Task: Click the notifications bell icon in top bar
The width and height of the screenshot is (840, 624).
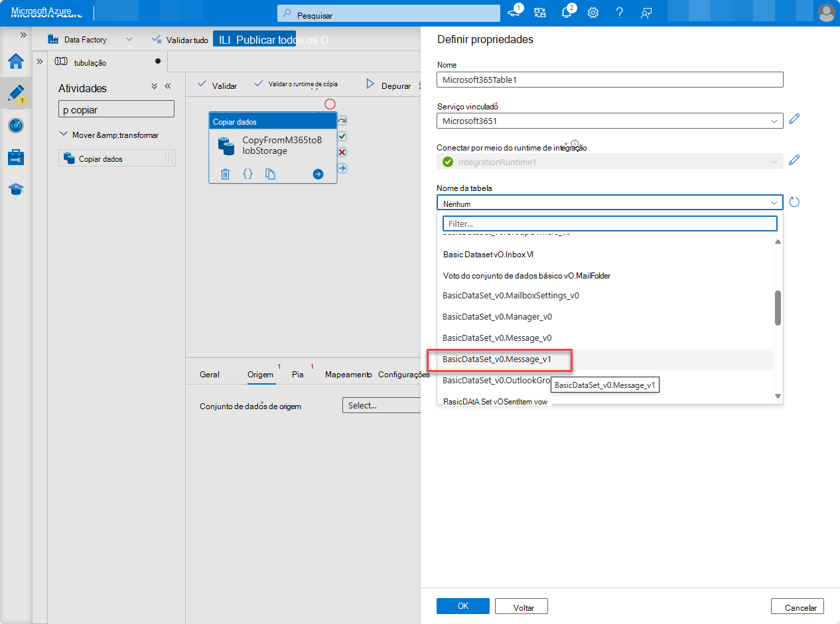Action: [567, 13]
